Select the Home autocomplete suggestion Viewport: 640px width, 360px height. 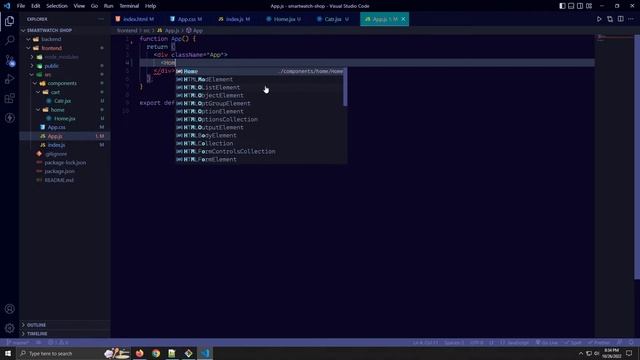(260, 71)
